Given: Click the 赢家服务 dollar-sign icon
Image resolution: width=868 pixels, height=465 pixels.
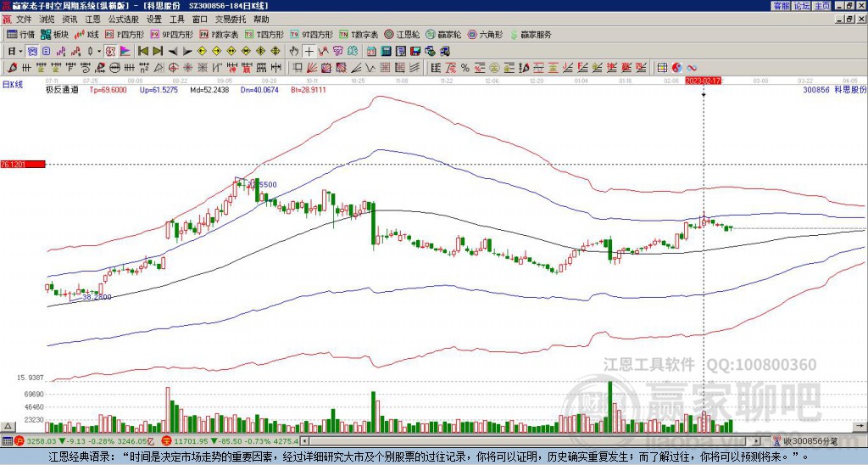Looking at the screenshot, I should tap(514, 35).
